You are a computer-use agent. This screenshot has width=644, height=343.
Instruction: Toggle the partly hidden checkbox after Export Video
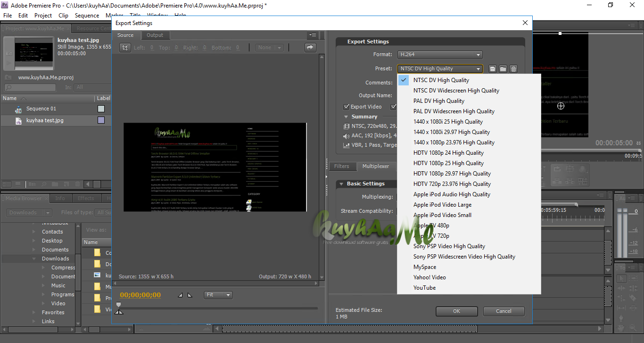click(x=394, y=107)
